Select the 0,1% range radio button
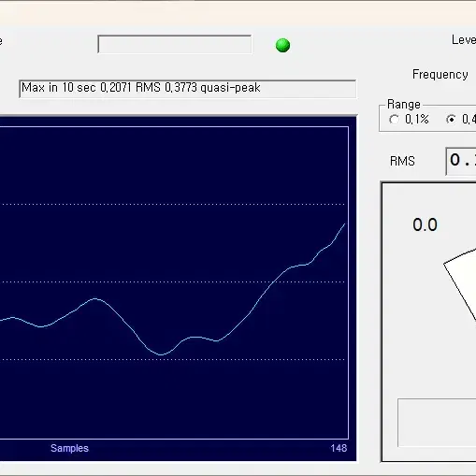Viewport: 476px width, 476px height. tap(394, 120)
